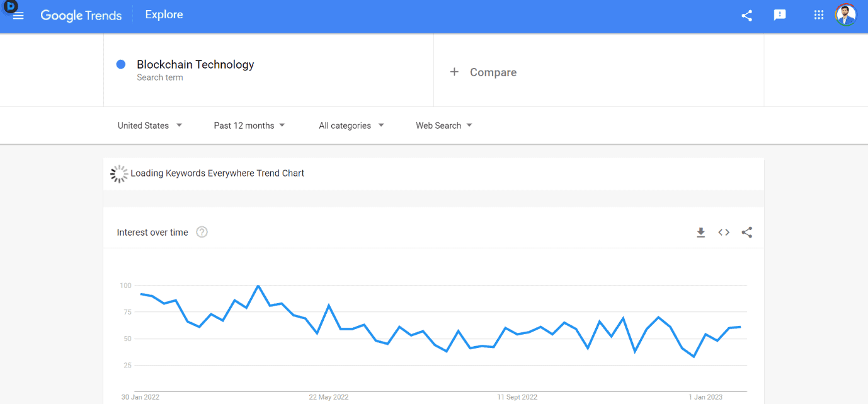Open the Google apps grid
Image resolution: width=868 pixels, height=404 pixels.
click(818, 14)
